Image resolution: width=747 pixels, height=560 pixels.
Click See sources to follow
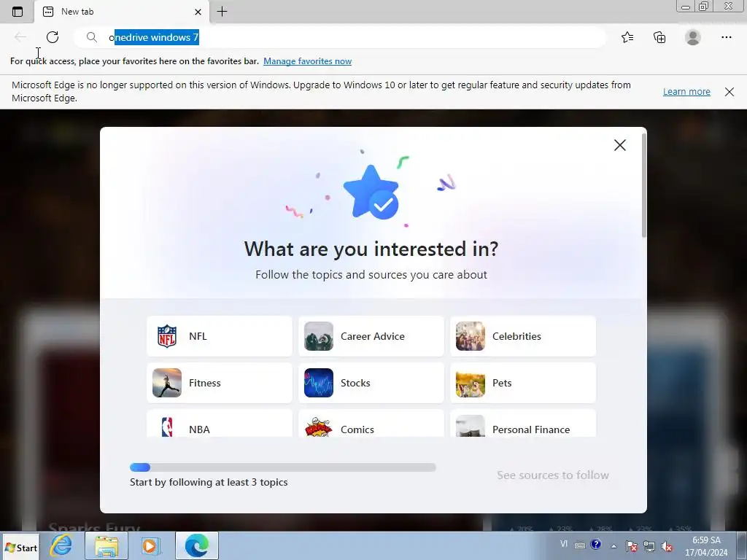click(553, 475)
